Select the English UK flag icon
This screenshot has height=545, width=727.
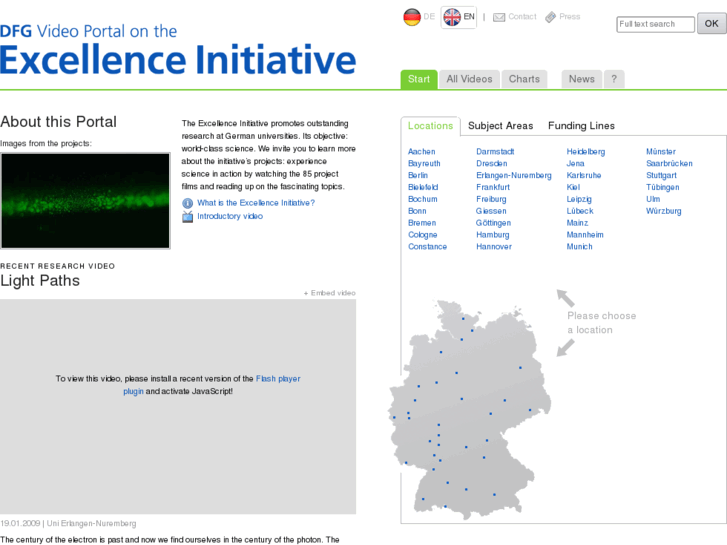[452, 17]
